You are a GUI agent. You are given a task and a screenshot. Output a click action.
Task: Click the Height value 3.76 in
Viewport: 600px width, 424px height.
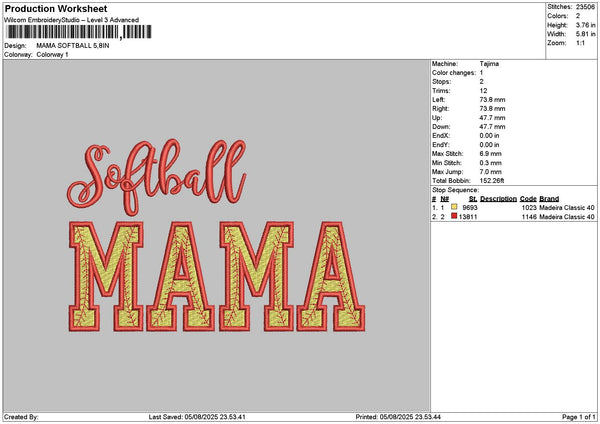coord(585,25)
